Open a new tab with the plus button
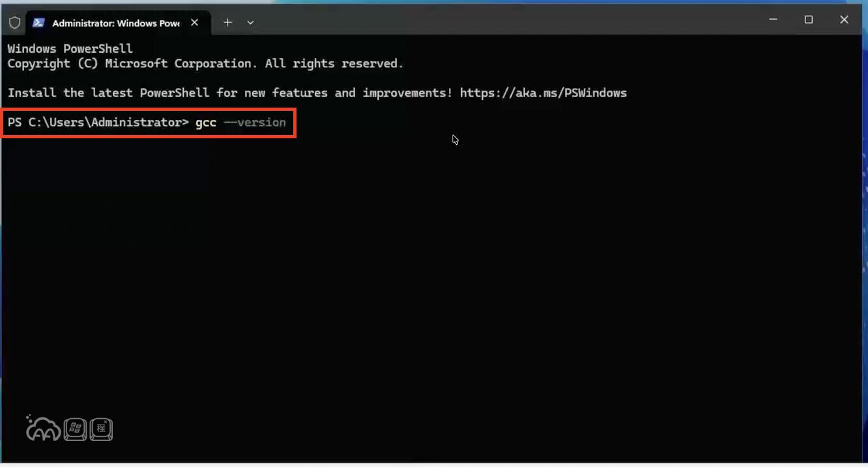This screenshot has width=868, height=467. (227, 22)
